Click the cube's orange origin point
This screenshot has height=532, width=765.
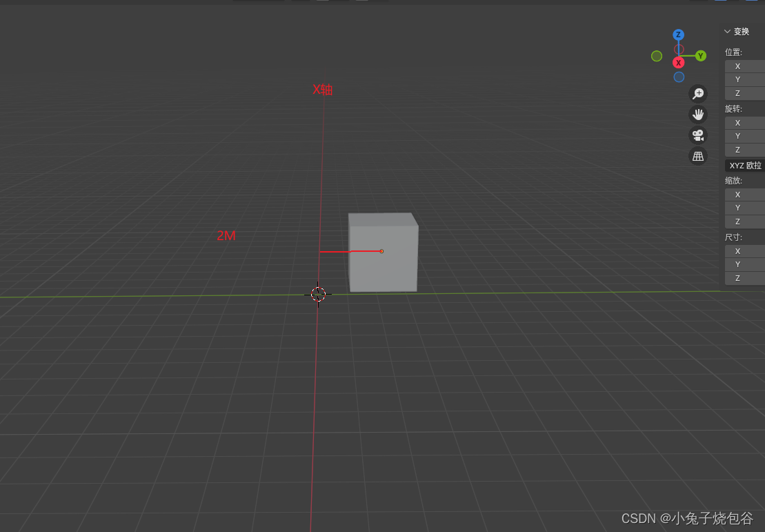[381, 251]
